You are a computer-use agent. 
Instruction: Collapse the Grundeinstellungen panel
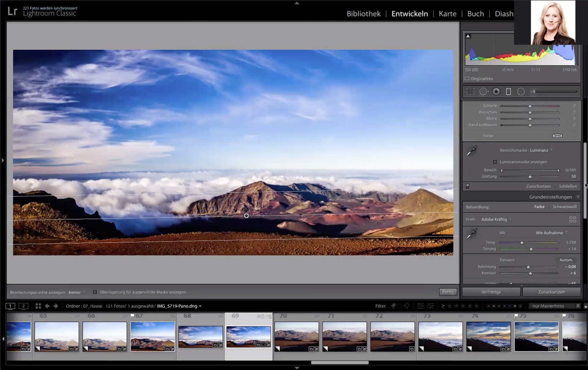(x=578, y=197)
